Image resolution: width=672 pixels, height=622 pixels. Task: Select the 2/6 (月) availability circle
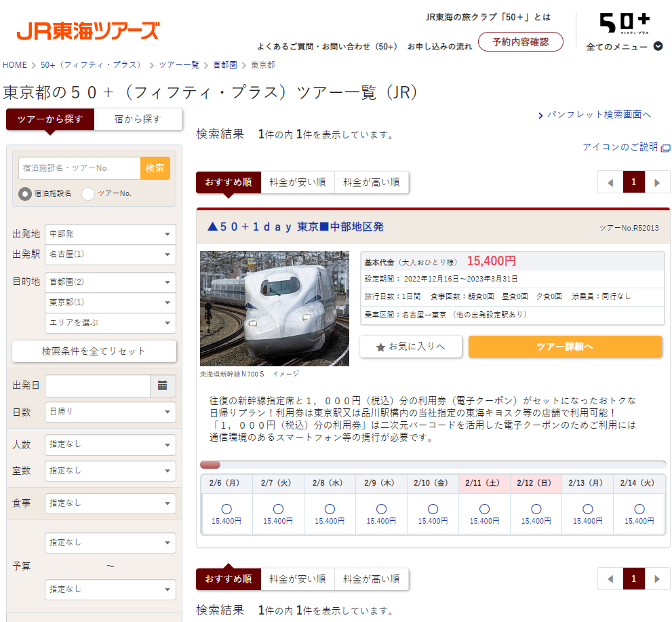(x=226, y=509)
